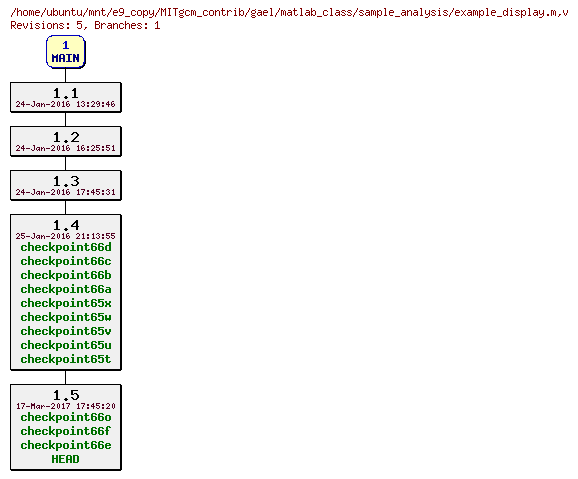Click the MAIN branch node
The height and width of the screenshot is (479, 578).
(x=66, y=52)
